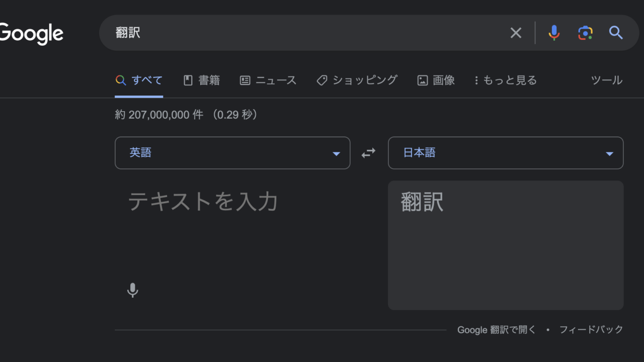Image resolution: width=644 pixels, height=362 pixels.
Task: Clear the search box with the X icon
Action: (516, 33)
